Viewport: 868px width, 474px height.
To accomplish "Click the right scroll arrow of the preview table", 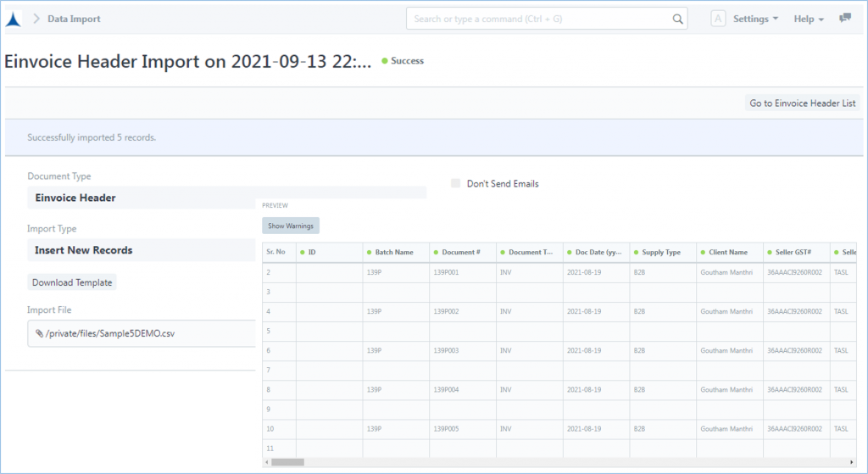I will point(851,462).
